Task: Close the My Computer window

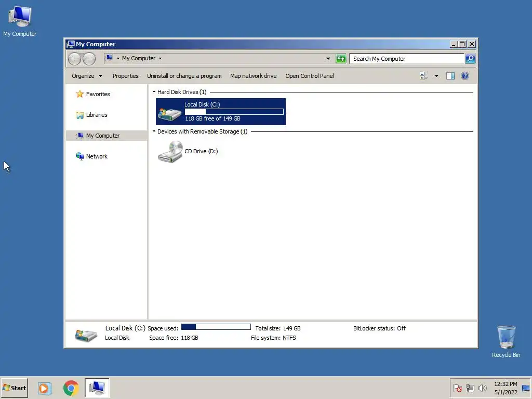Action: pos(472,44)
